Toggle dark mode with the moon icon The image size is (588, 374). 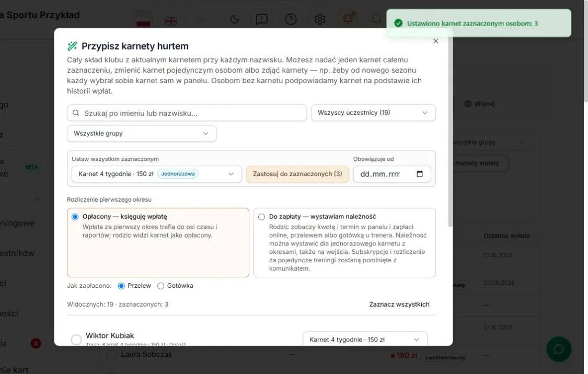(235, 19)
